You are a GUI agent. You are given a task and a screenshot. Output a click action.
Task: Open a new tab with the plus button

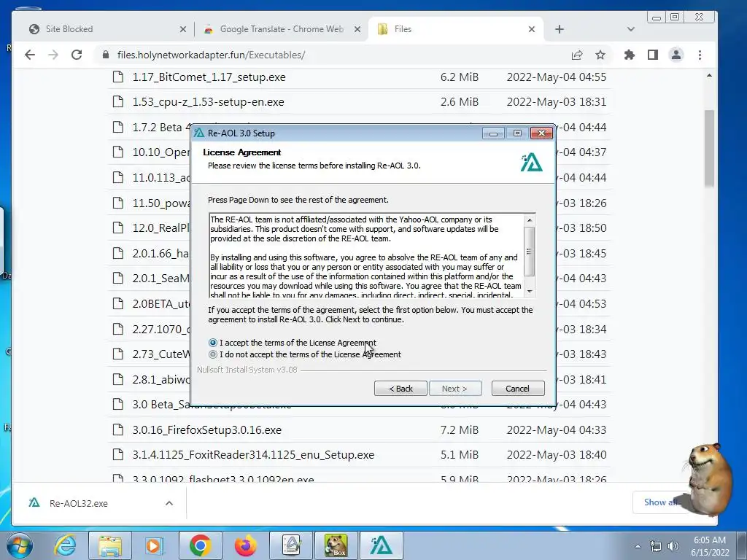coord(560,29)
